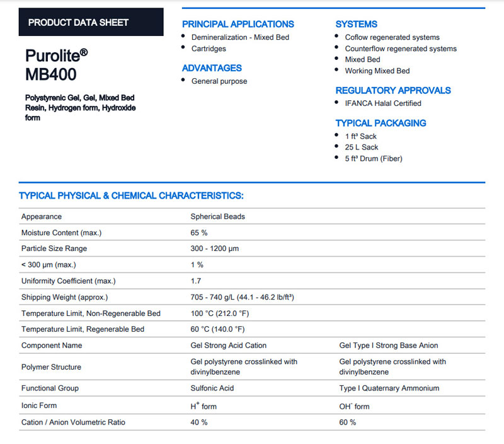Select the '1 ft³ Sack' packaging item

(x=360, y=136)
